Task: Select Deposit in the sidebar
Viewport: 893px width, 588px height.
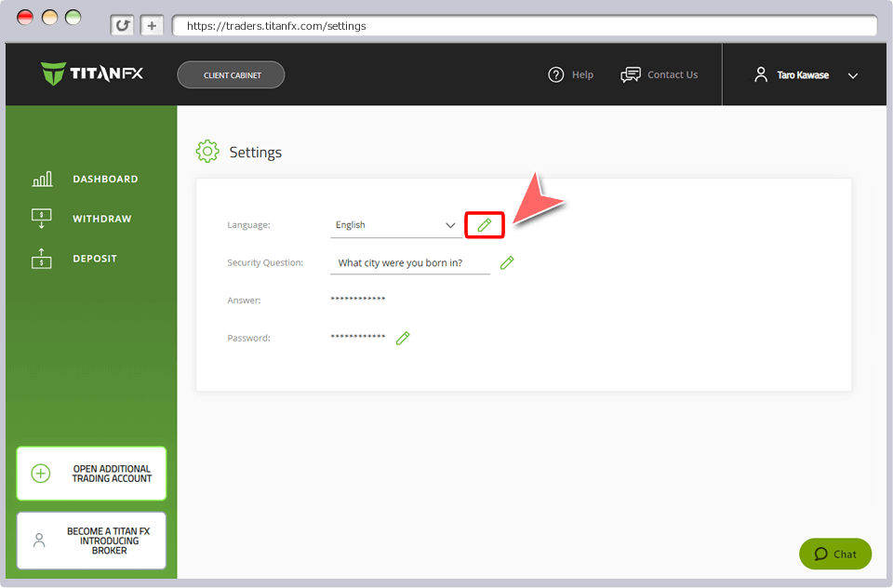Action: [x=94, y=259]
